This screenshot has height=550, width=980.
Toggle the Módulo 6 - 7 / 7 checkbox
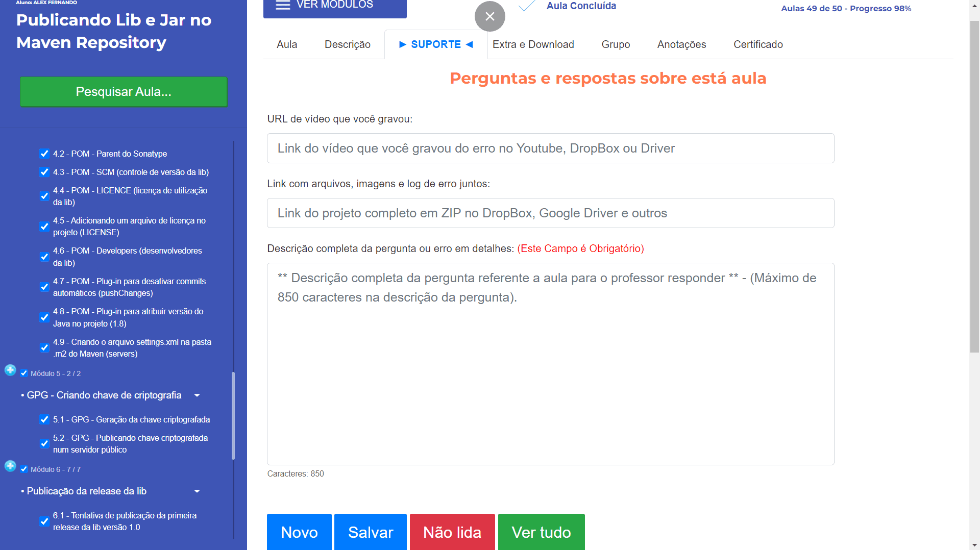point(24,469)
